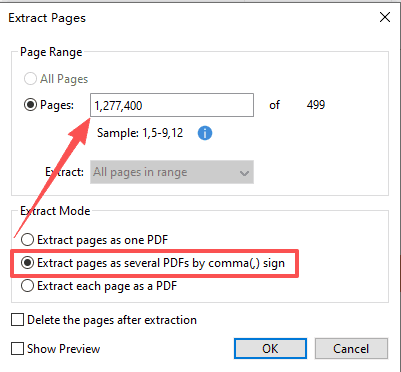Select the All Pages radio button
Viewport: 401px width, 372px height.
tap(30, 79)
